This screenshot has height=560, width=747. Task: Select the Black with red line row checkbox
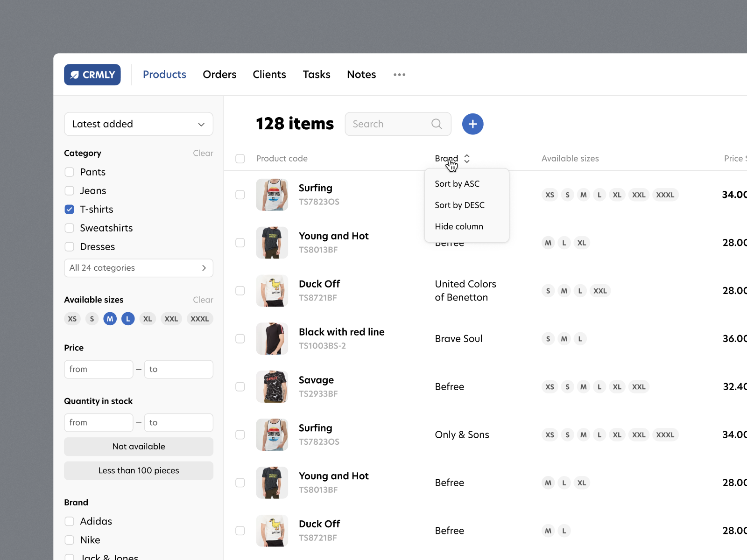pos(240,339)
